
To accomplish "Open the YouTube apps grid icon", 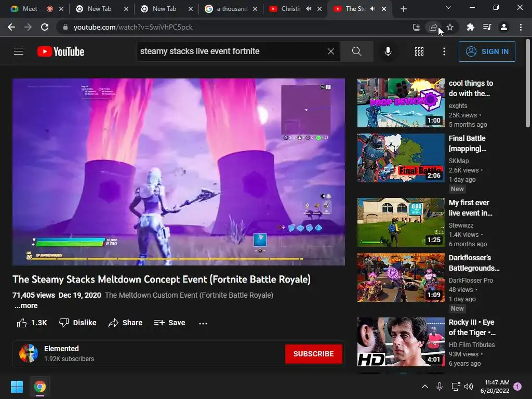I will [x=419, y=51].
